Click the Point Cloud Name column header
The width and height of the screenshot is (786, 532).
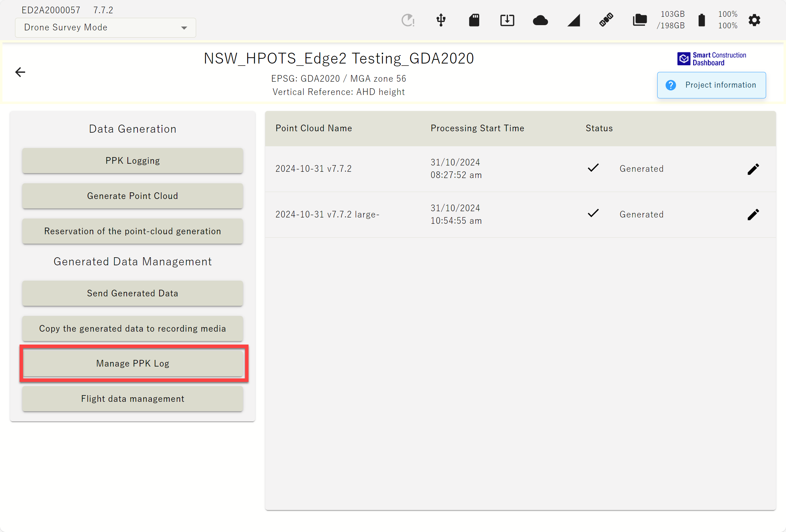314,128
